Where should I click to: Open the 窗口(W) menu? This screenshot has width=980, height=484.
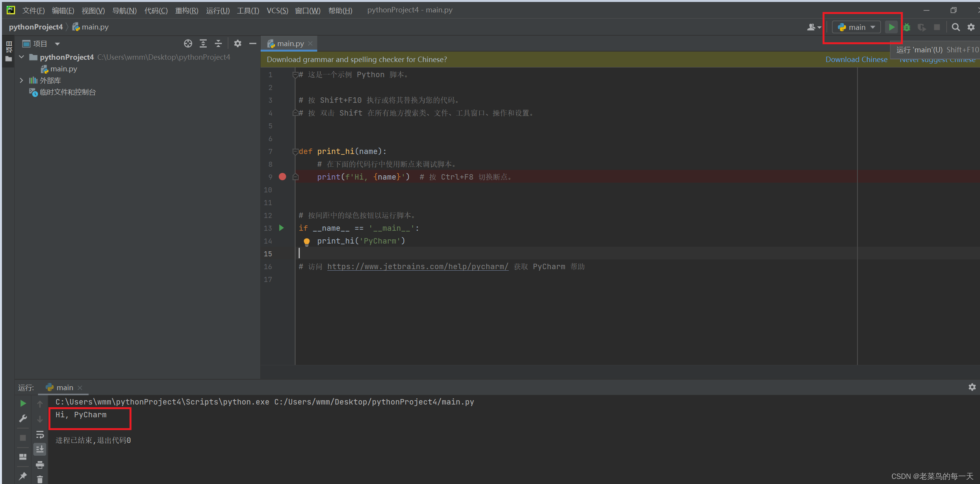tap(308, 10)
